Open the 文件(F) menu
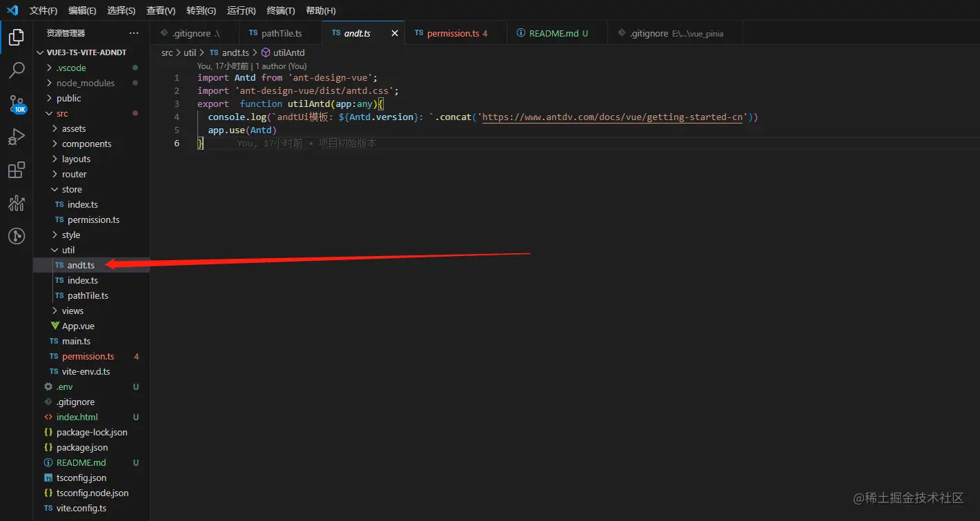This screenshot has width=980, height=521. point(43,10)
